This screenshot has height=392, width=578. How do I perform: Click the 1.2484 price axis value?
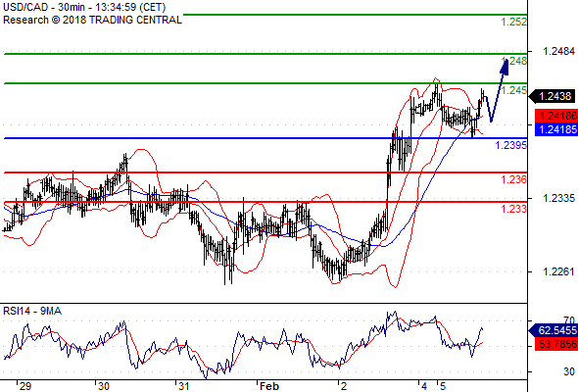[x=558, y=51]
